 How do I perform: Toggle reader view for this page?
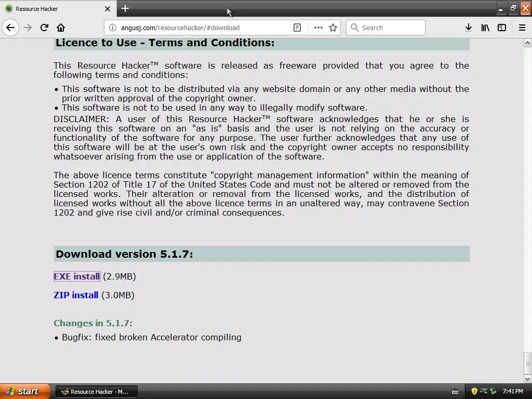(x=297, y=28)
